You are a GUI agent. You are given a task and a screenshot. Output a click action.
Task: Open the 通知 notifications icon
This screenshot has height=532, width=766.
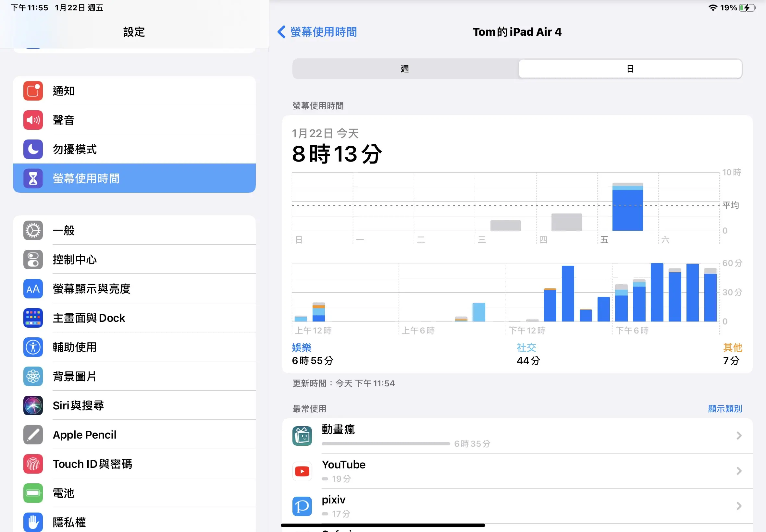(x=33, y=91)
